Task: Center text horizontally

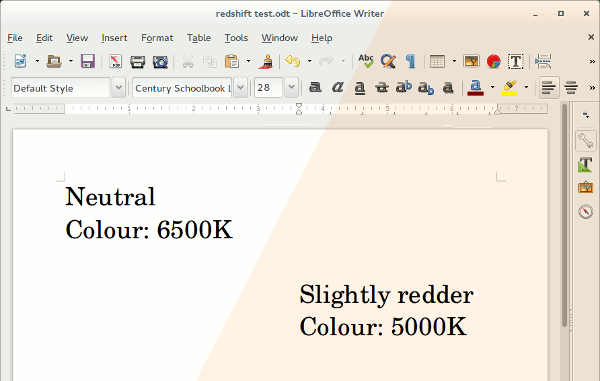Action: 571,88
